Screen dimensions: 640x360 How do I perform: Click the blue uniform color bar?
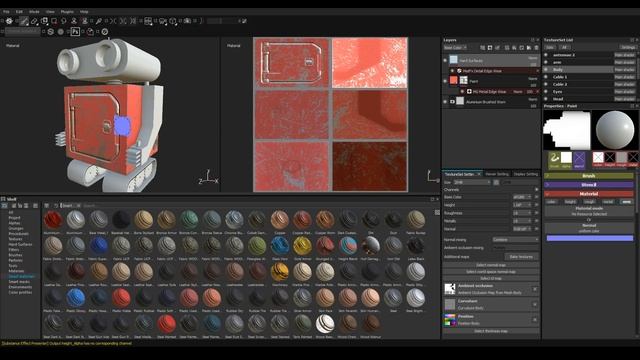[590, 238]
